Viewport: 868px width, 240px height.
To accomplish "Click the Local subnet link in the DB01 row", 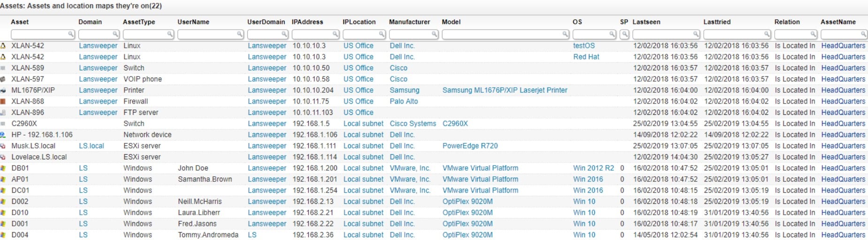I will 364,168.
